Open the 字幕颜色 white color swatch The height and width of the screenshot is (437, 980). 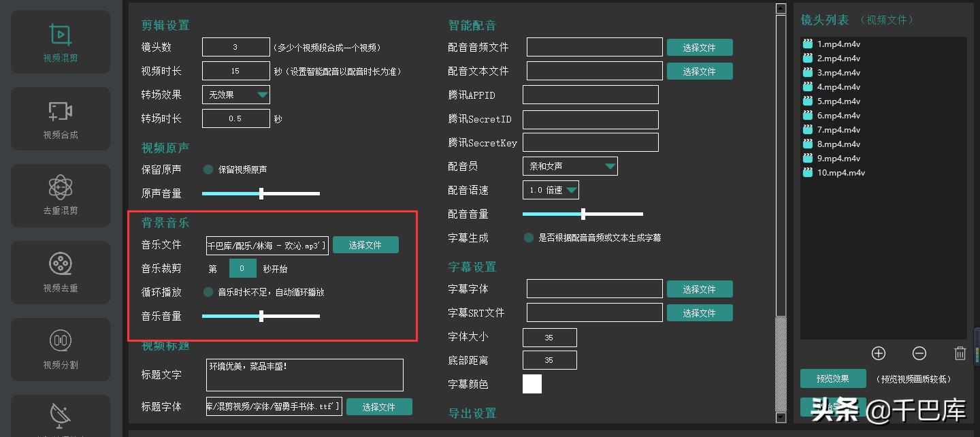click(x=532, y=384)
